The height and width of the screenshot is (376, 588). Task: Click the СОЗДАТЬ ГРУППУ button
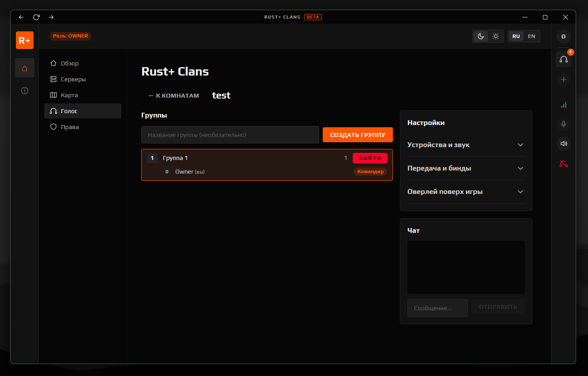click(358, 135)
